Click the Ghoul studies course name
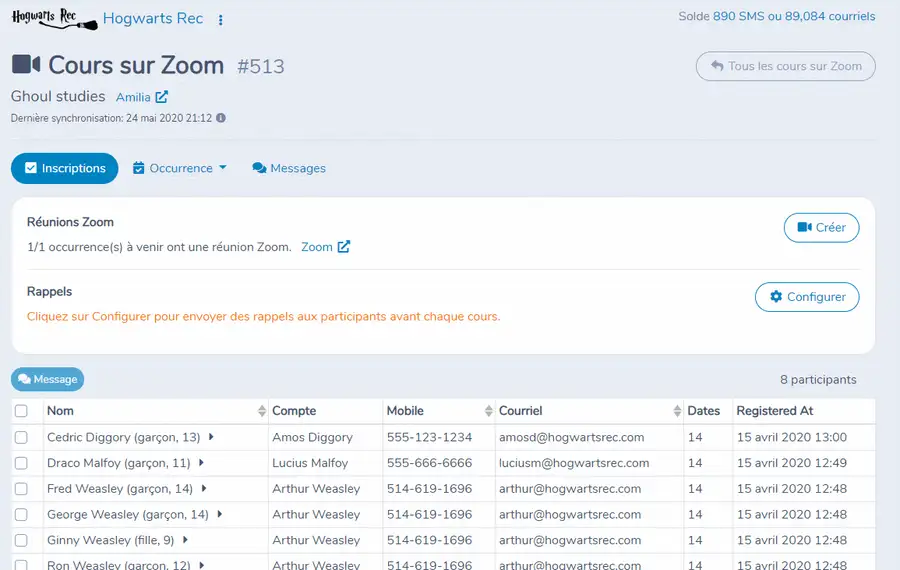The width and height of the screenshot is (900, 570). click(58, 96)
